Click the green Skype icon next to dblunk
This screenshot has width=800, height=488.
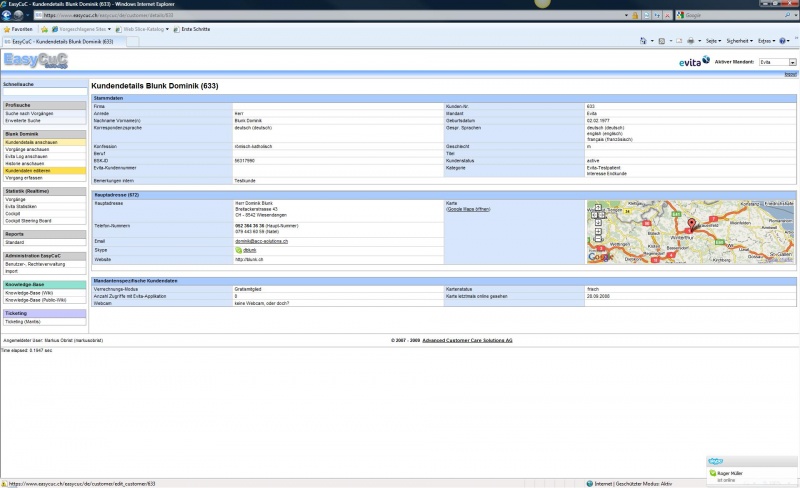point(238,250)
